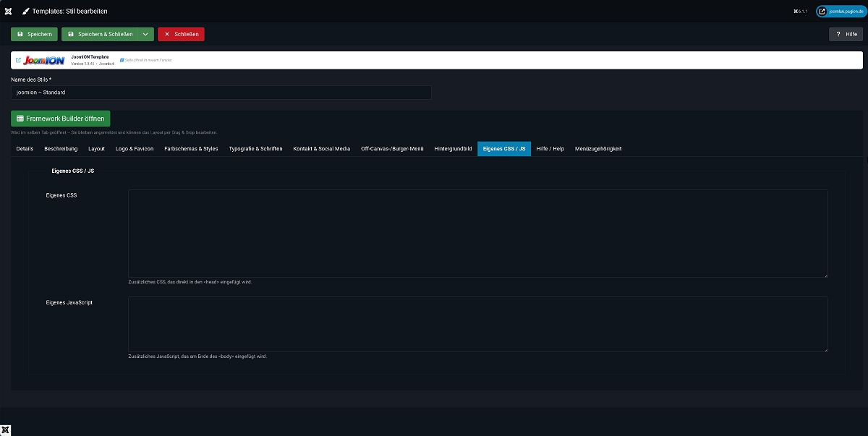
Task: Click the paintbrush icon beside the page title
Action: 25,12
